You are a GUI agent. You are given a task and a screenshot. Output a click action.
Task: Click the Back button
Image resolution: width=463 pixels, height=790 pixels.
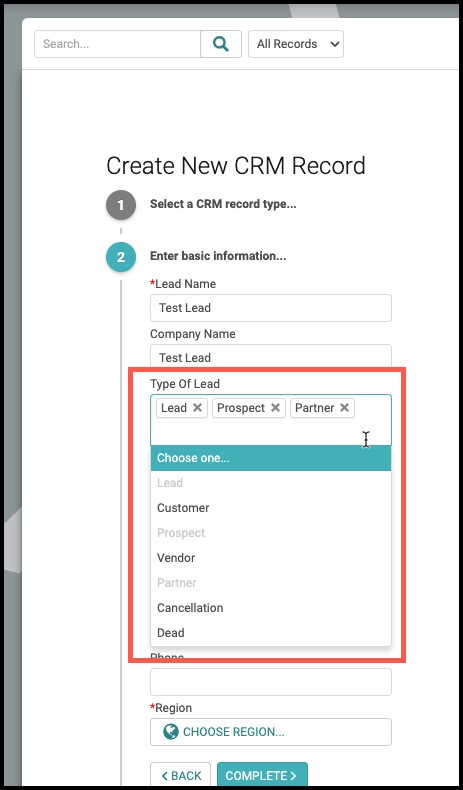[x=180, y=775]
